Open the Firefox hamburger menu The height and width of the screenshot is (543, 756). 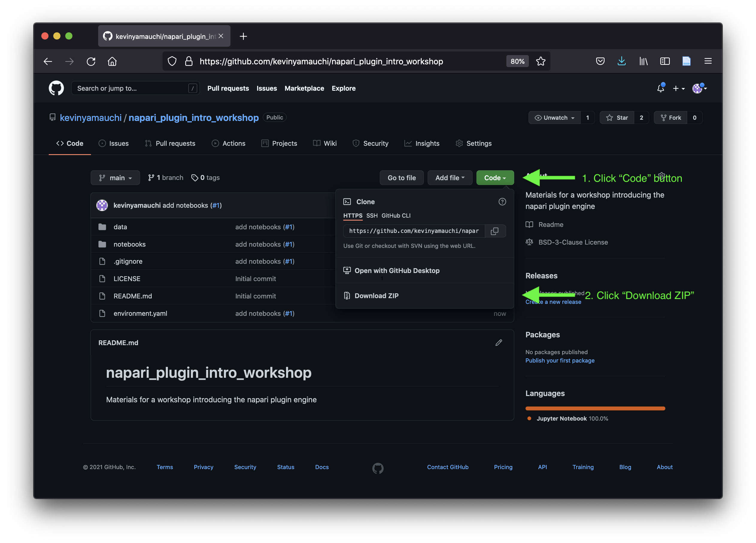point(708,61)
